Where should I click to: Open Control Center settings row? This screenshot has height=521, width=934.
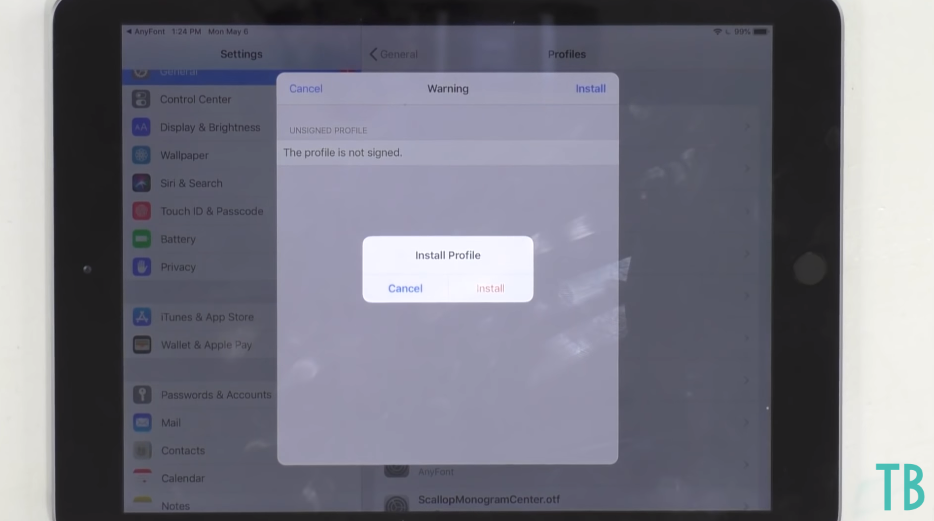[x=200, y=99]
